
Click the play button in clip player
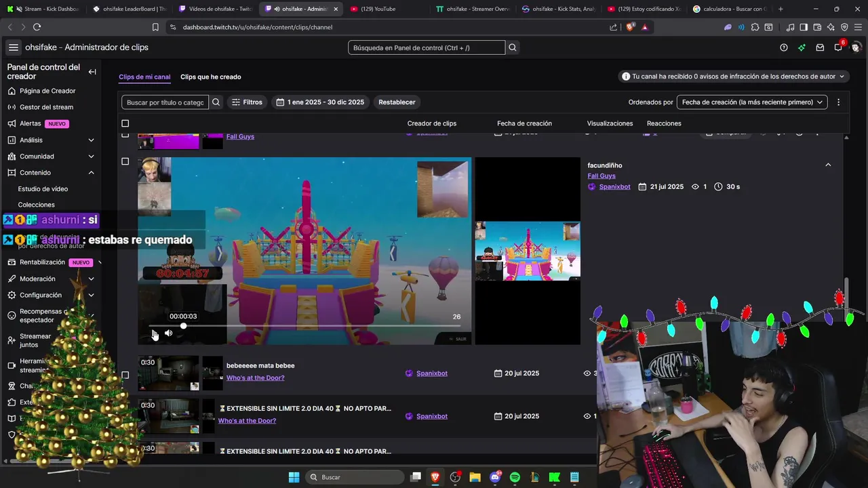pyautogui.click(x=154, y=333)
